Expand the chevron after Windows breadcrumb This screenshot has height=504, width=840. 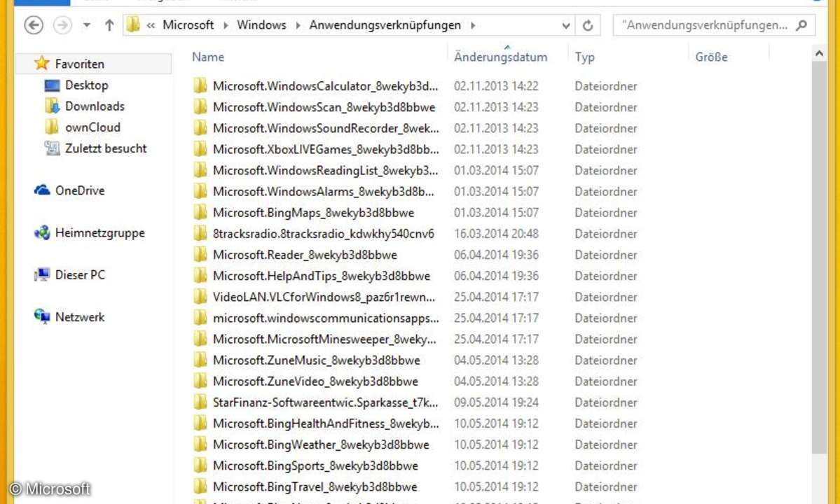tap(298, 26)
